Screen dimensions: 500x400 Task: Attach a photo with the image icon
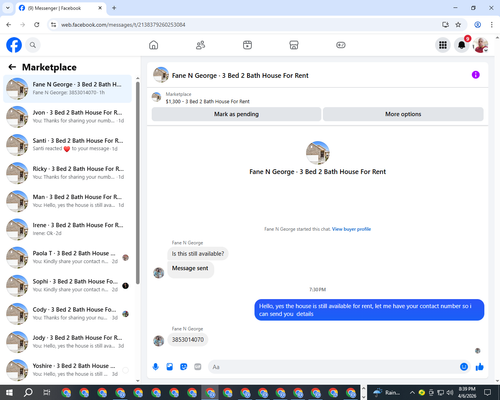tap(170, 367)
